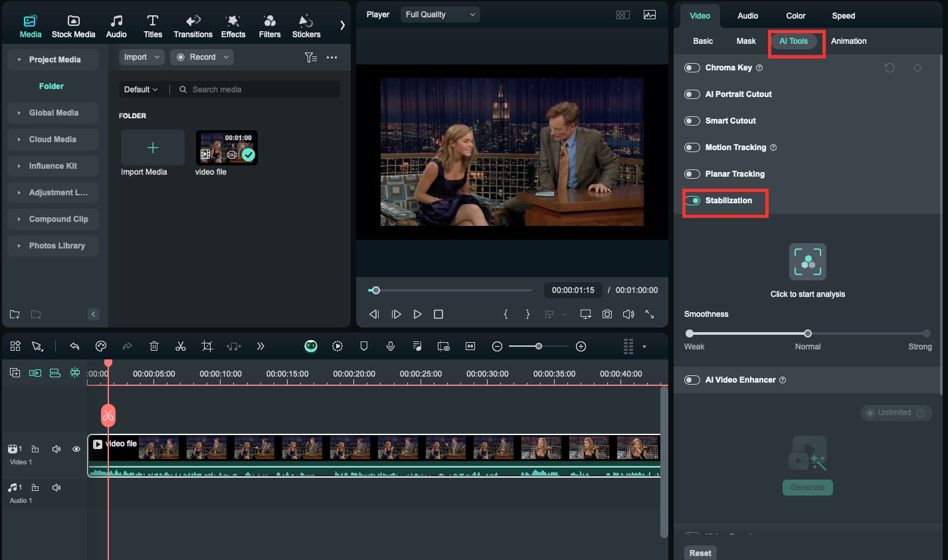
Task: Click the previous frame button in player
Action: 375,314
